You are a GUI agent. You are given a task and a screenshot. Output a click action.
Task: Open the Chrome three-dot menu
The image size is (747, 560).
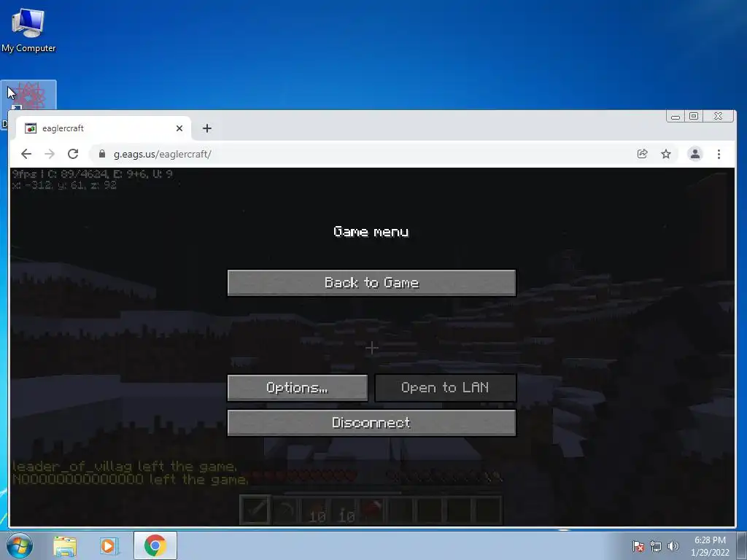[719, 154]
